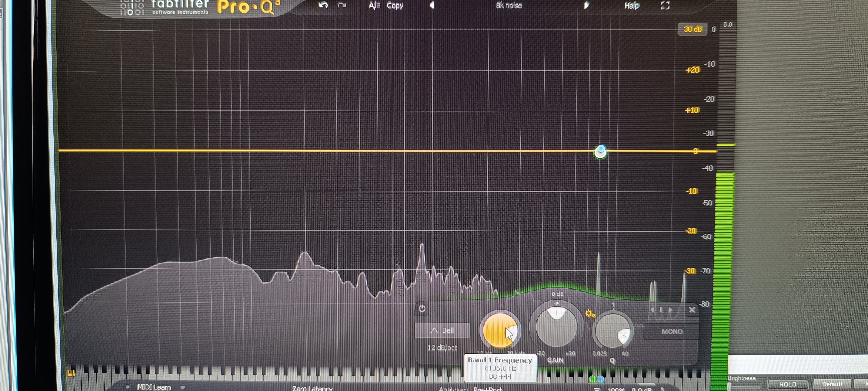The width and height of the screenshot is (868, 391).
Task: Select previous band with the left arrow near '1'
Action: 652,310
